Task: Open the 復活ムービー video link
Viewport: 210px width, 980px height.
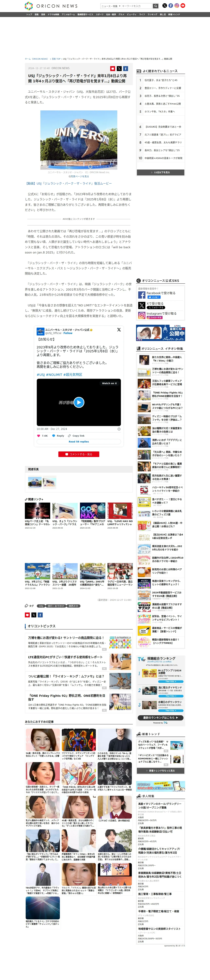Action: (x=69, y=183)
